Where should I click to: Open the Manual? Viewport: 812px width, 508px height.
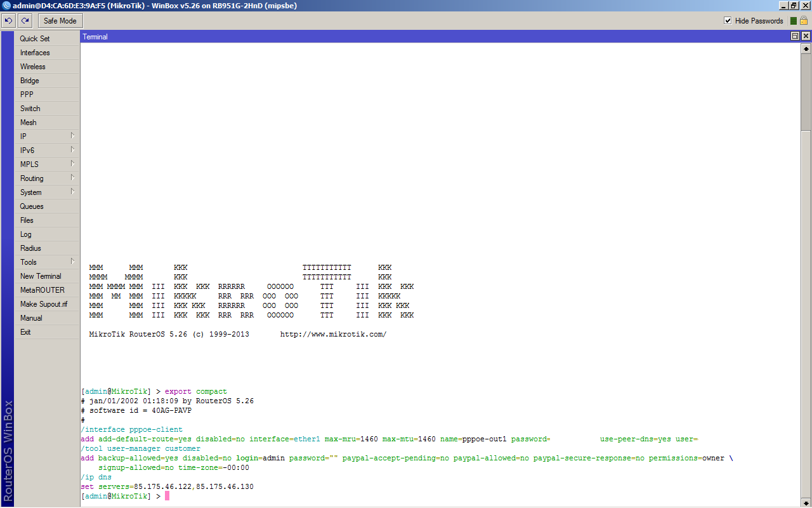(x=47, y=318)
